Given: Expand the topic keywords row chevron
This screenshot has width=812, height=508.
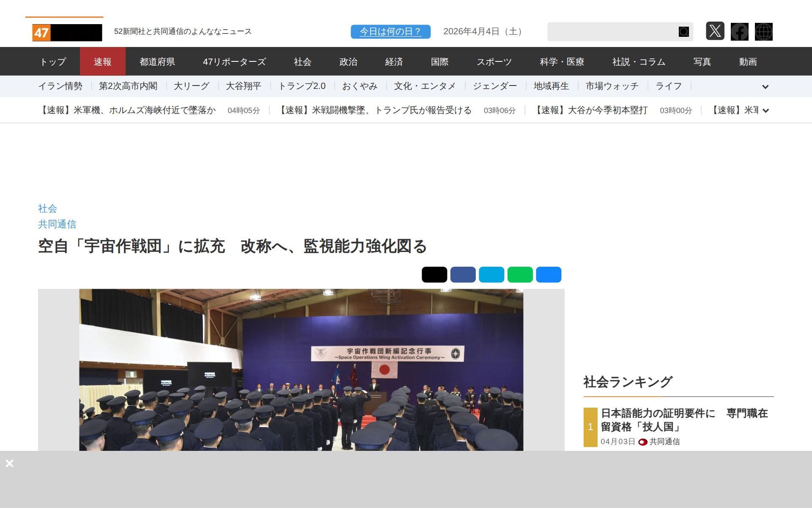Looking at the screenshot, I should 765,87.
